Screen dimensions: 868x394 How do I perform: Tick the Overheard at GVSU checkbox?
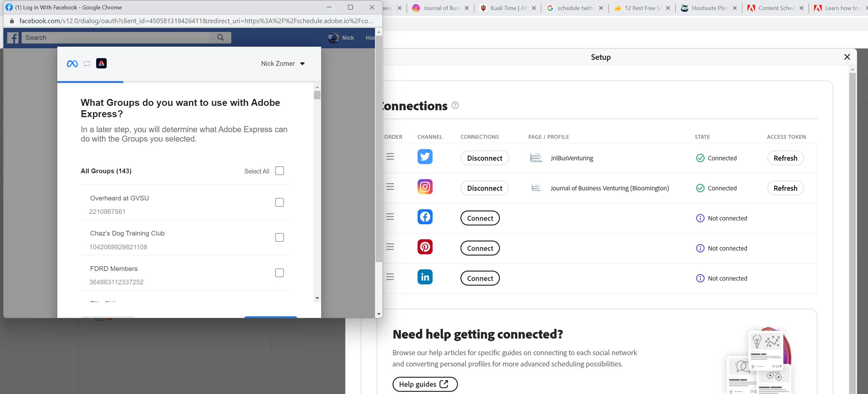point(279,202)
